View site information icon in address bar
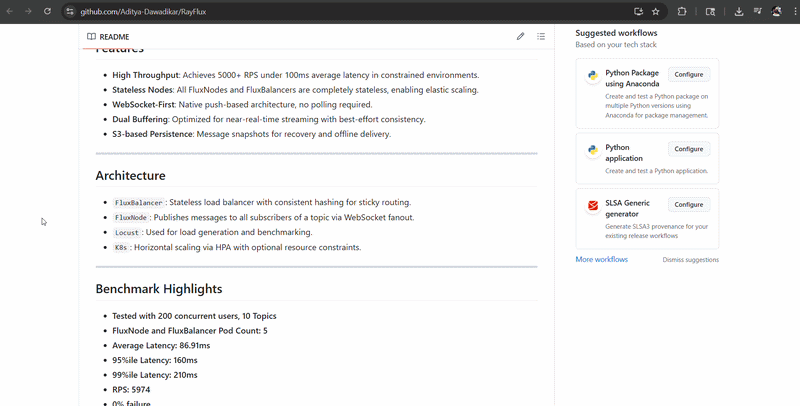Image resolution: width=800 pixels, height=406 pixels. [69, 12]
